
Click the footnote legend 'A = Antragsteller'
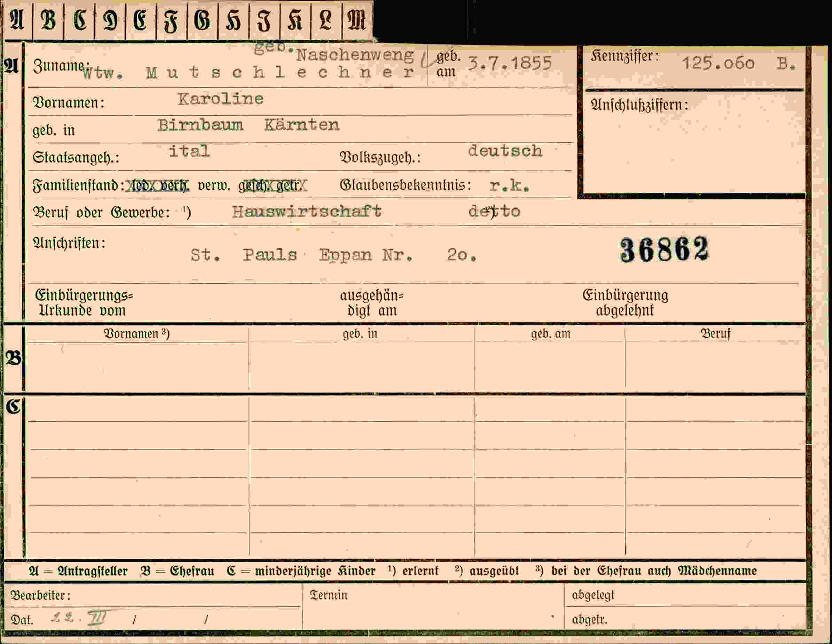pos(78,571)
